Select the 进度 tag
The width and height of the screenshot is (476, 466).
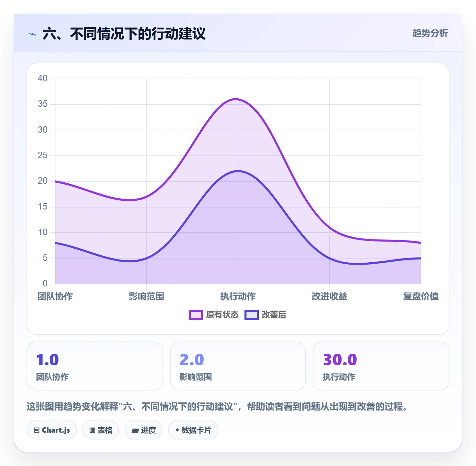[x=143, y=430]
